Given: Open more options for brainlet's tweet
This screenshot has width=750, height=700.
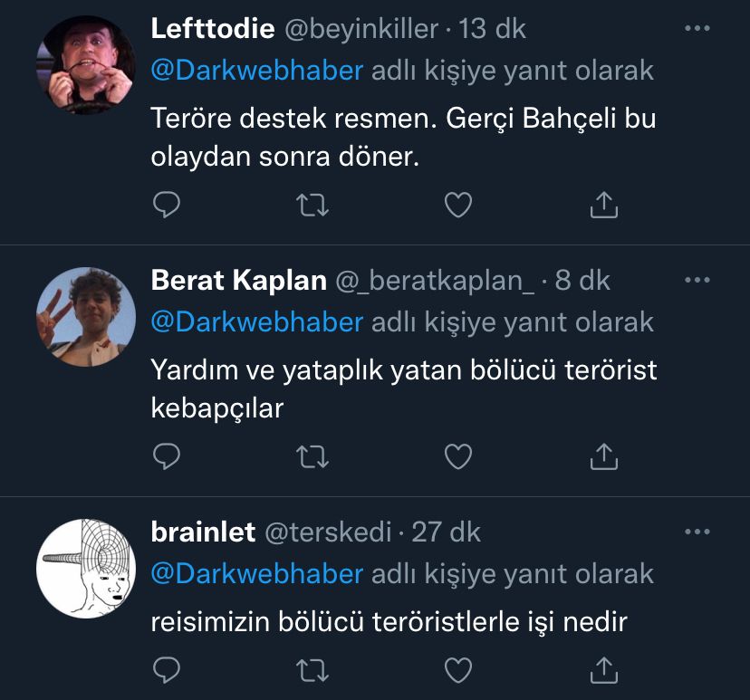Looking at the screenshot, I should tap(696, 532).
